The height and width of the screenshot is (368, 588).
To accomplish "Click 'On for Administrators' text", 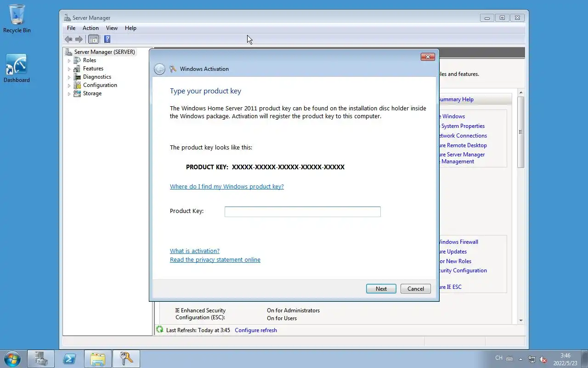I will pos(293,310).
